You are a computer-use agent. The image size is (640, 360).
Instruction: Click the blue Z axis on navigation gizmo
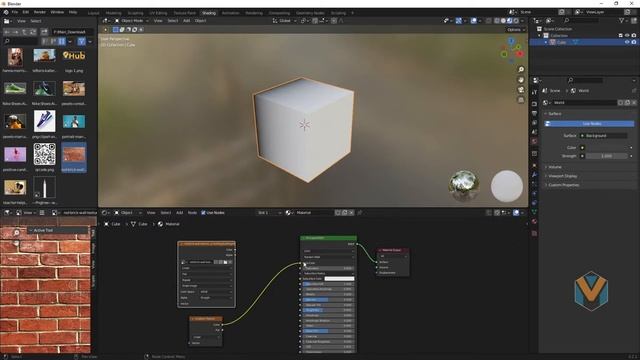[511, 41]
